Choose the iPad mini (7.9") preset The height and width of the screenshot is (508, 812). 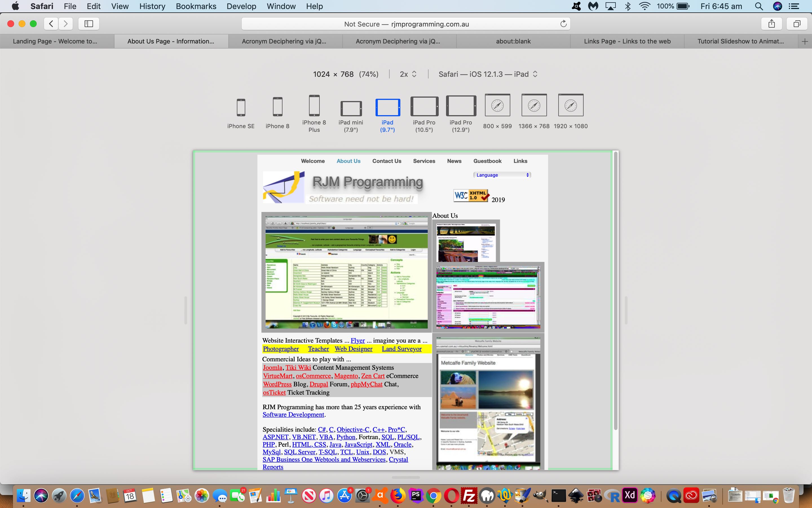tap(351, 116)
